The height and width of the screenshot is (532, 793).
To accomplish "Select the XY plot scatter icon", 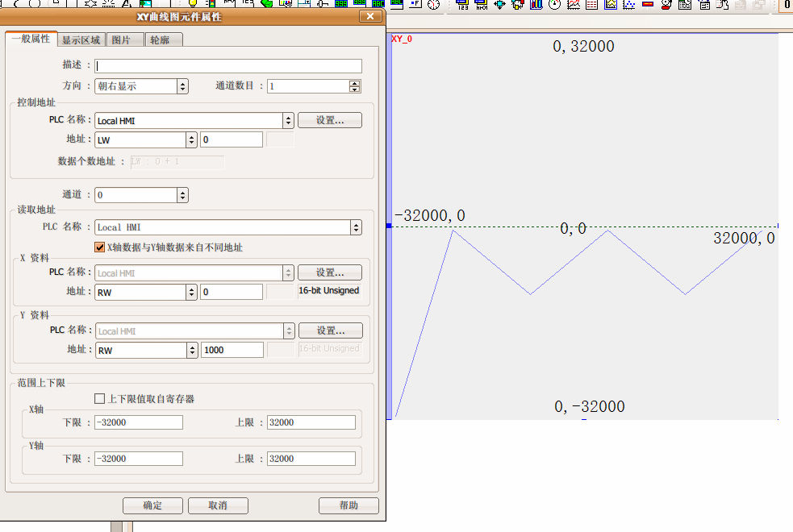I will coord(629,5).
